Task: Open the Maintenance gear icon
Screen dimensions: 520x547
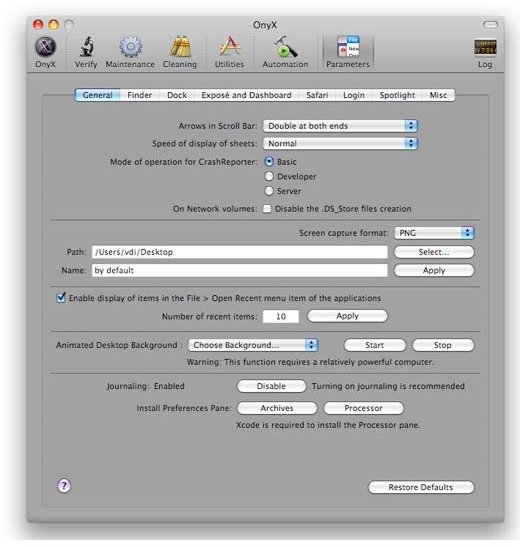Action: [x=131, y=47]
